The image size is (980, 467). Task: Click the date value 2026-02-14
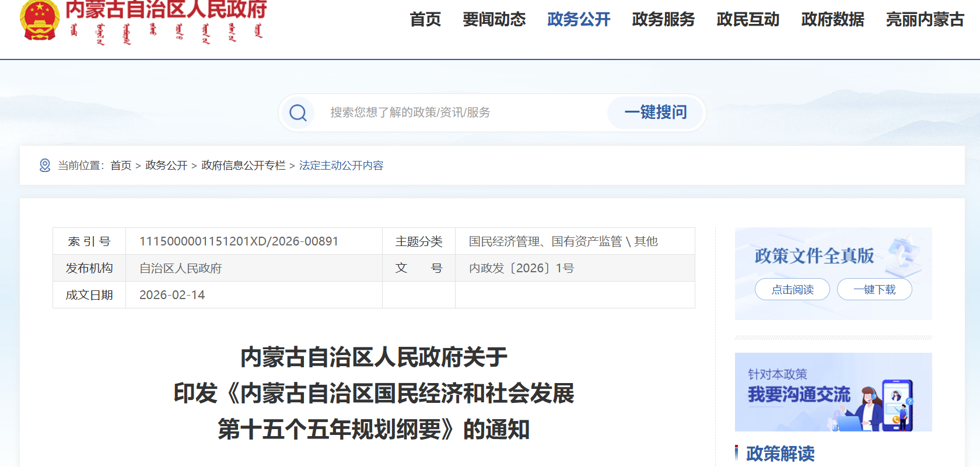172,295
